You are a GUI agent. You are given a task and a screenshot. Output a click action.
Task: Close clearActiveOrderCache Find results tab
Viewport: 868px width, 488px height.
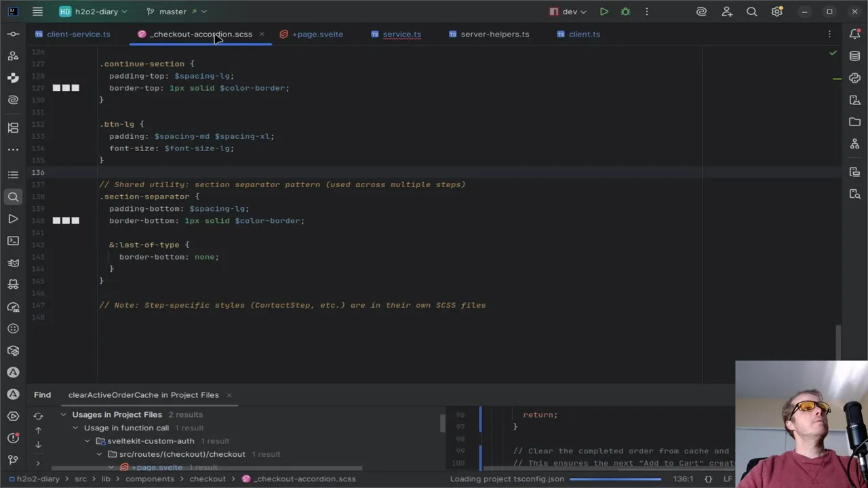(229, 395)
